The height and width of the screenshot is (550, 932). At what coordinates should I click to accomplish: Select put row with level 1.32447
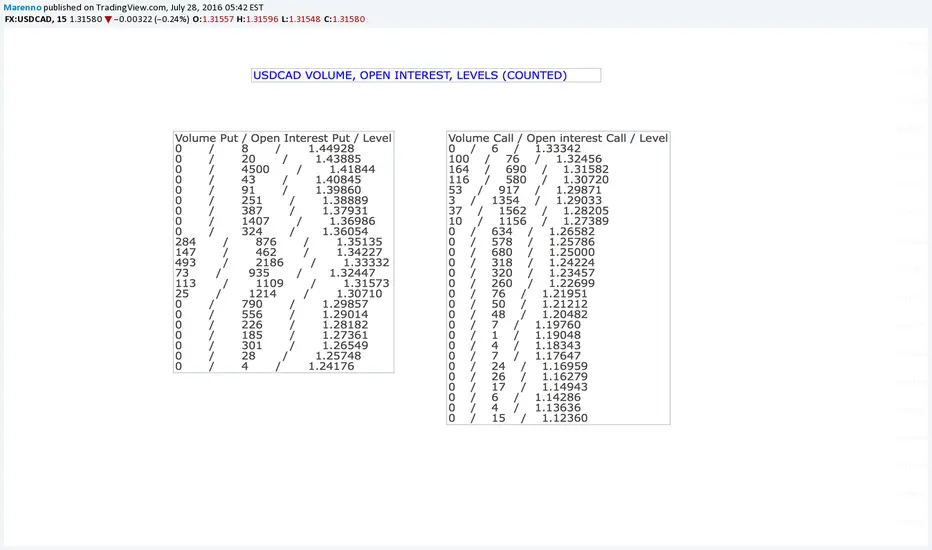275,273
